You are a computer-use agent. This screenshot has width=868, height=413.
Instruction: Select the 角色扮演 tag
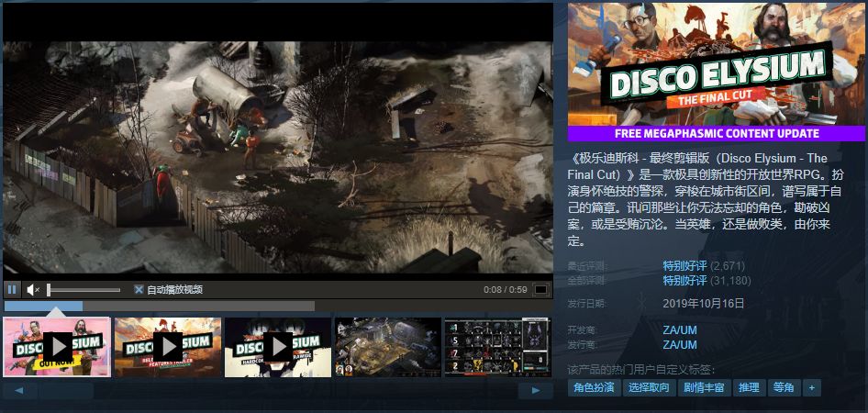tap(594, 387)
